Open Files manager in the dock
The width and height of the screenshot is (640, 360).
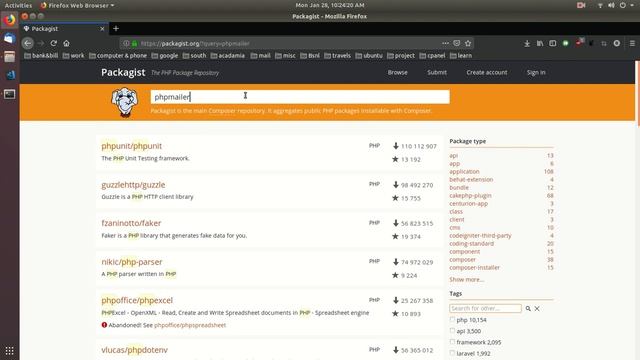click(x=9, y=57)
